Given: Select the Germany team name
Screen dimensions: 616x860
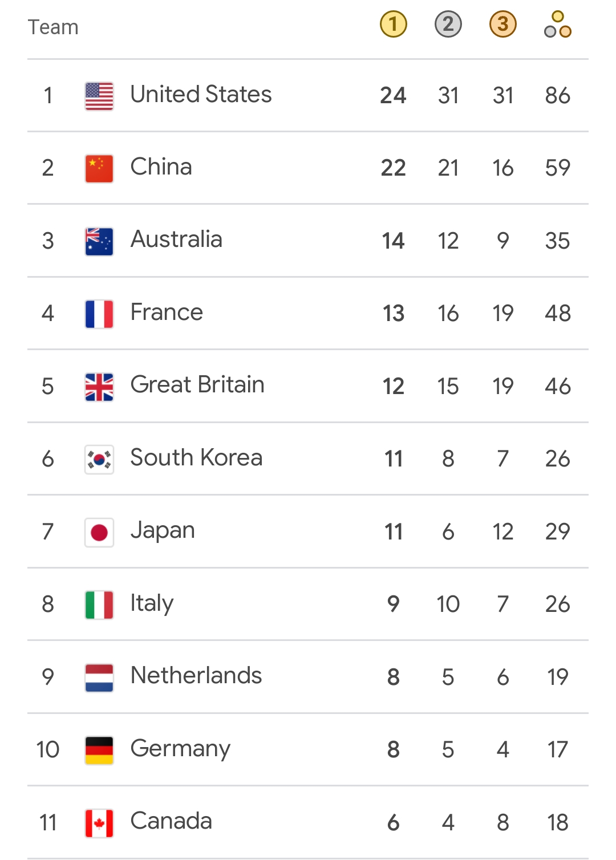Looking at the screenshot, I should coord(180,749).
